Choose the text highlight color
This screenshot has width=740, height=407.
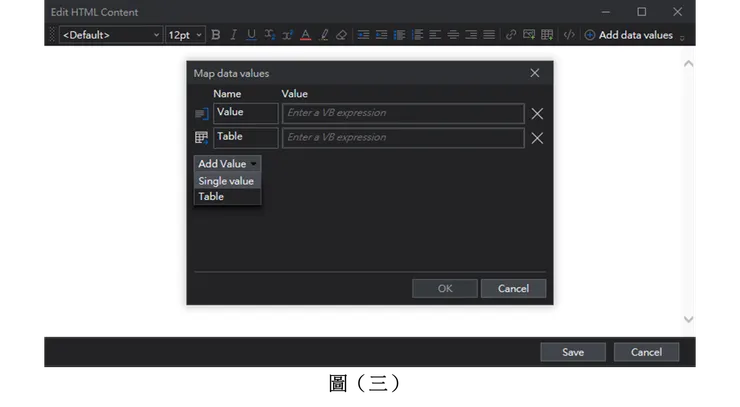[x=324, y=35]
